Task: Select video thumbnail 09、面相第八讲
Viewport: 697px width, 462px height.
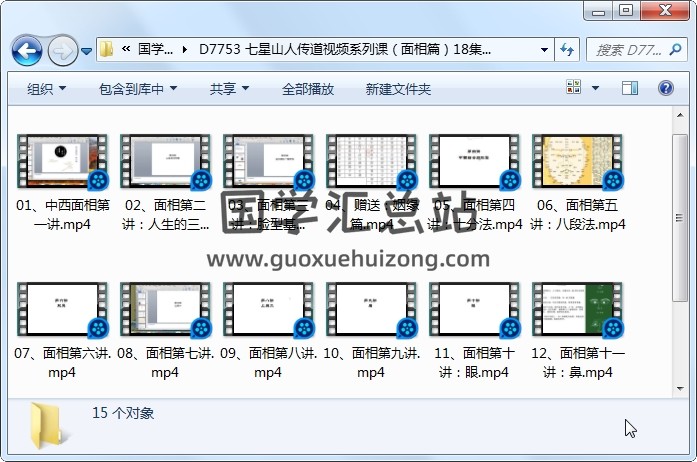Action: pyautogui.click(x=268, y=309)
